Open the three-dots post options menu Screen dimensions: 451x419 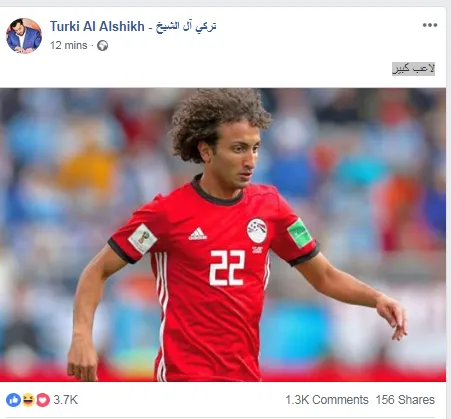click(x=430, y=25)
